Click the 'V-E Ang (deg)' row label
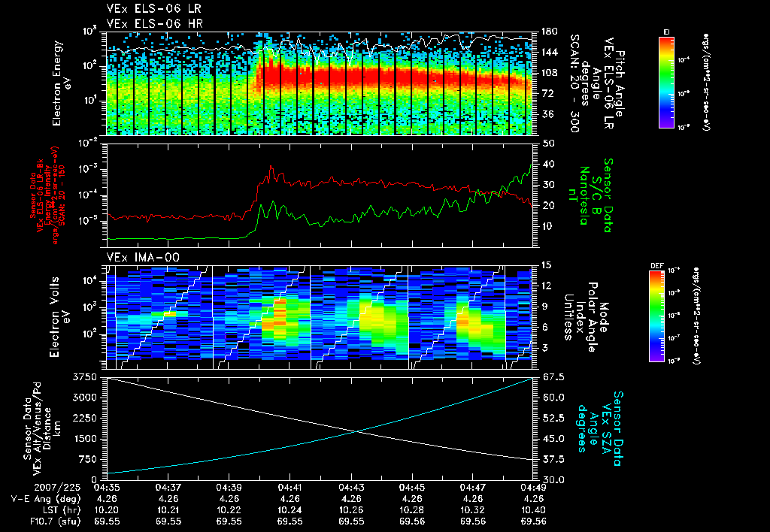 pos(46,499)
